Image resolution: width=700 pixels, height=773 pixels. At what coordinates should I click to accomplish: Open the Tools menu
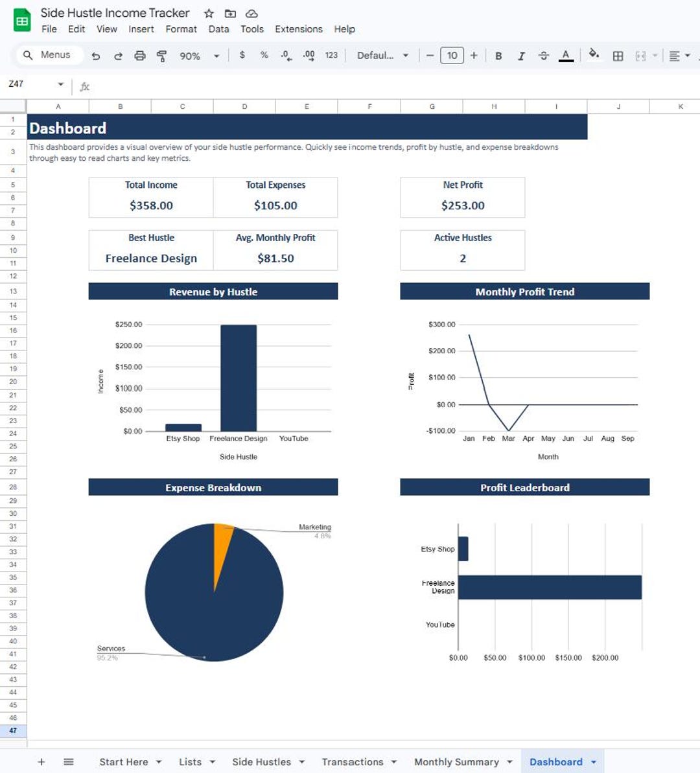coord(252,29)
